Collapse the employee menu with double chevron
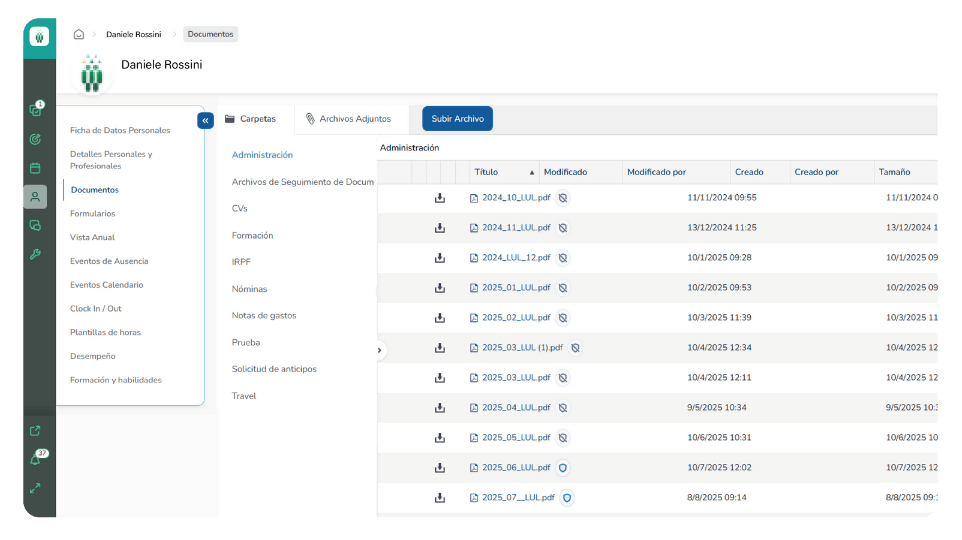The image size is (962, 540). [206, 120]
